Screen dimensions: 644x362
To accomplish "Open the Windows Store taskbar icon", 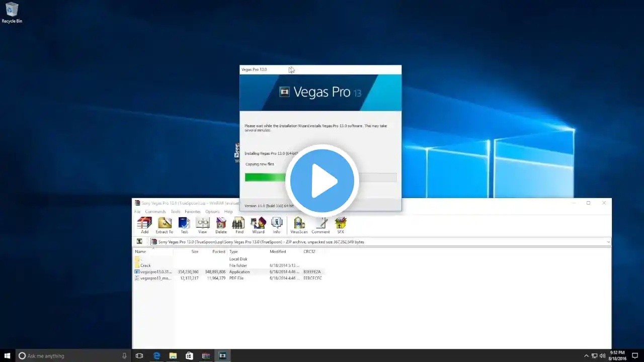I will pos(189,355).
